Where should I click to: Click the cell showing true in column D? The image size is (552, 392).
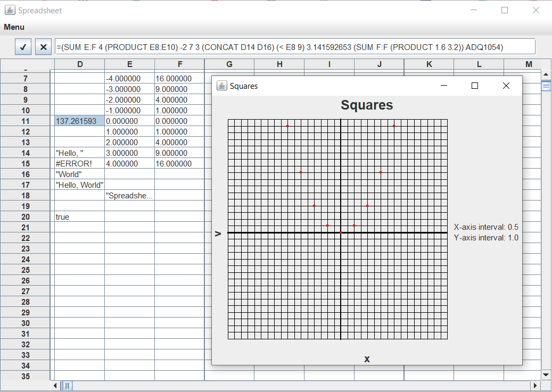[79, 216]
